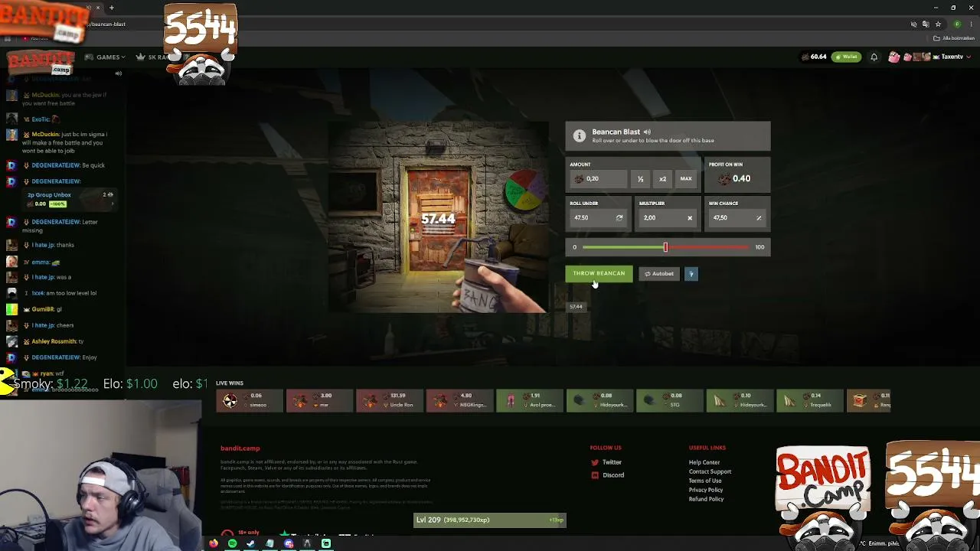Open the 1.91 live win card

pos(531,400)
